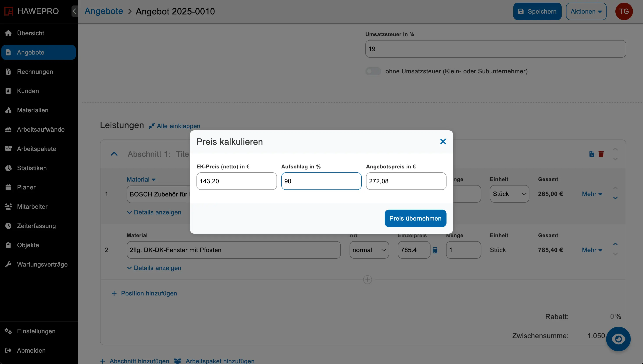This screenshot has height=364, width=643.
Task: Close the Preis kalkulieren dialog
Action: pos(443,141)
